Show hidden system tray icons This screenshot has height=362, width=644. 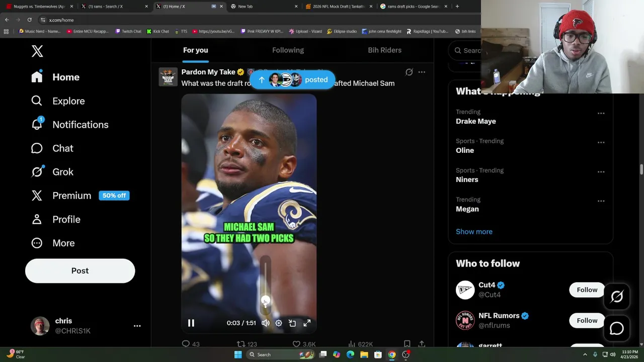pyautogui.click(x=585, y=354)
